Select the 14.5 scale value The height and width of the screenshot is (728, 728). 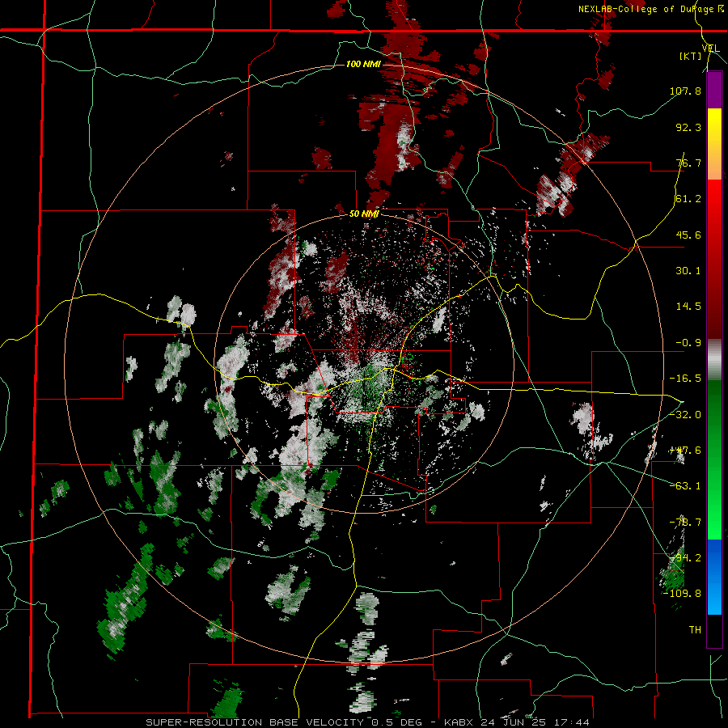688,307
